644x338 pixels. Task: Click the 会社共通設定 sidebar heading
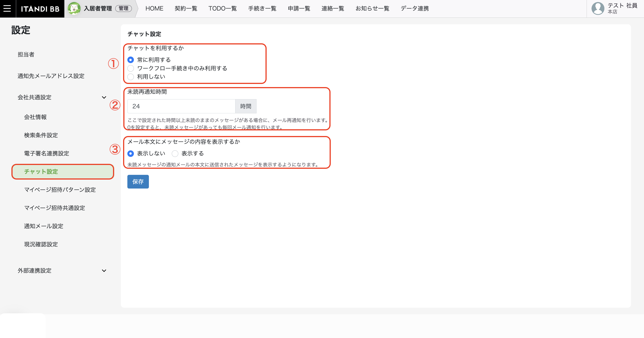coord(35,97)
